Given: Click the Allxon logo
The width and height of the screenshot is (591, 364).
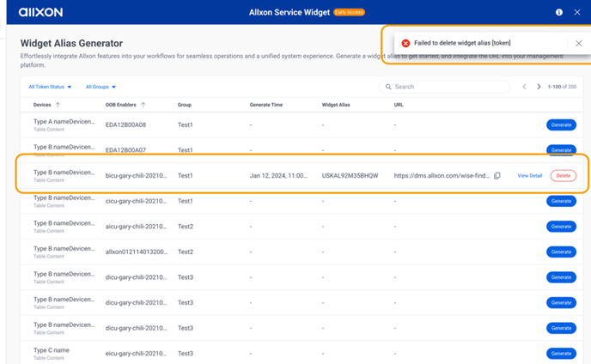Looking at the screenshot, I should pyautogui.click(x=40, y=12).
